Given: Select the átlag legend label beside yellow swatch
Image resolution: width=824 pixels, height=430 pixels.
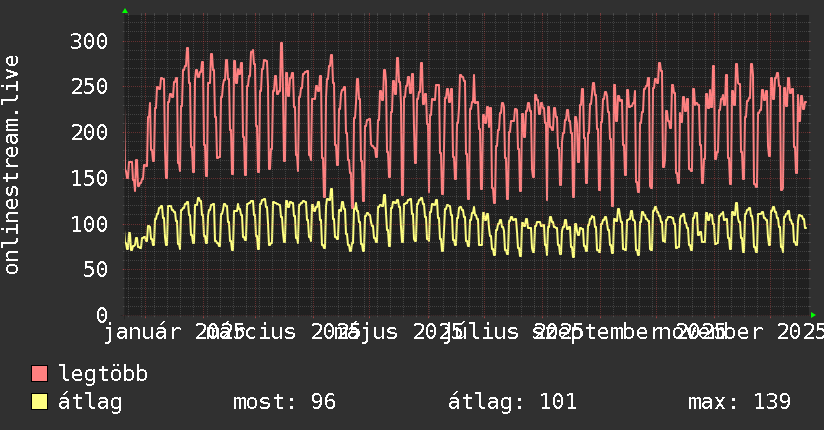Looking at the screenshot, I should click(x=90, y=403).
